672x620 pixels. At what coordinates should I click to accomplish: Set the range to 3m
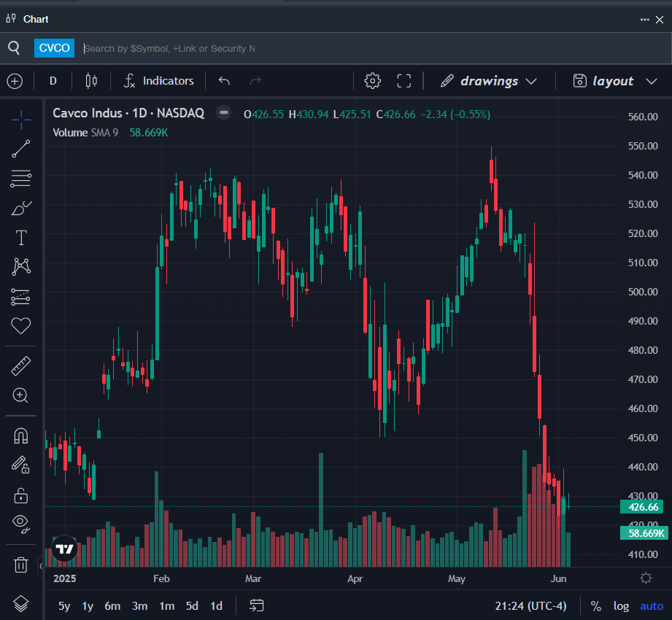click(x=139, y=606)
